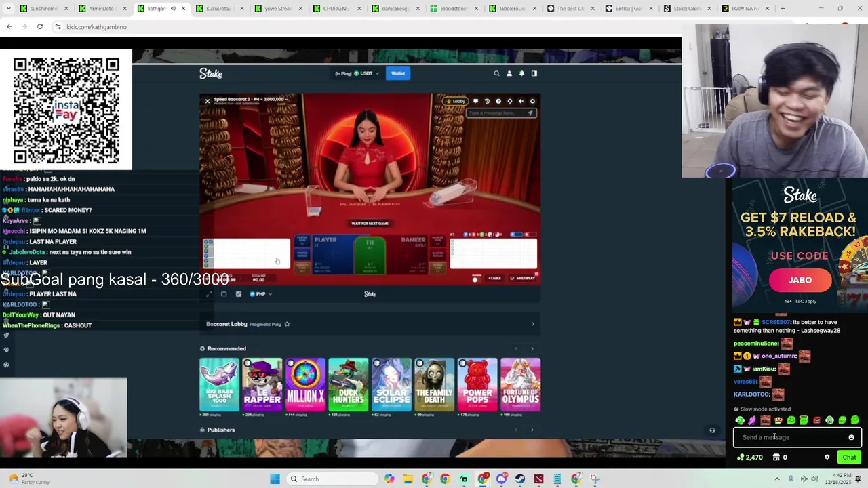Switch to KukuDota2 browser tab
This screenshot has height=488, width=868.
click(x=220, y=9)
